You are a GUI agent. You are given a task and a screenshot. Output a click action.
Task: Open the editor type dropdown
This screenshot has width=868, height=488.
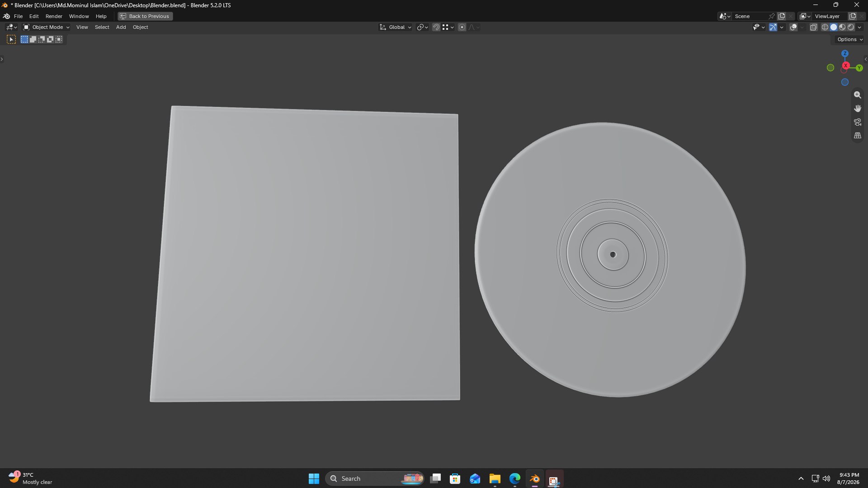coord(11,28)
